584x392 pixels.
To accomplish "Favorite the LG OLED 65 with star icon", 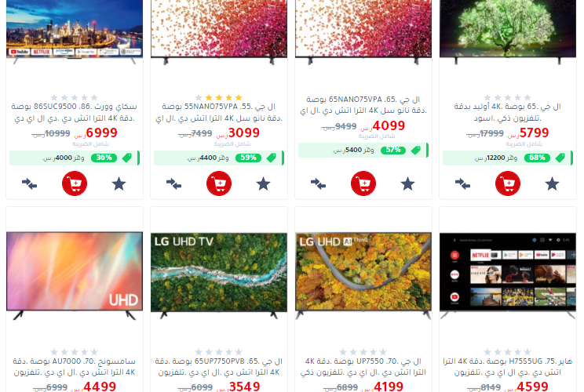I will click(x=553, y=183).
